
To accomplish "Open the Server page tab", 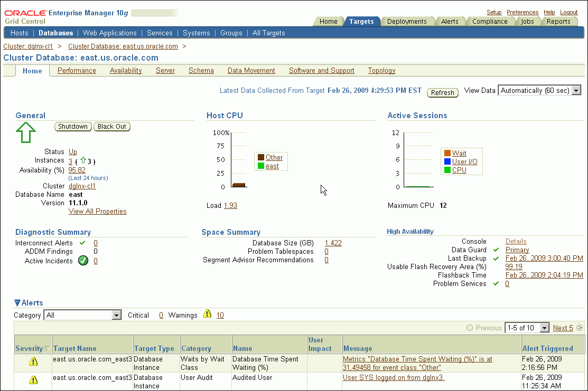I will coord(165,70).
